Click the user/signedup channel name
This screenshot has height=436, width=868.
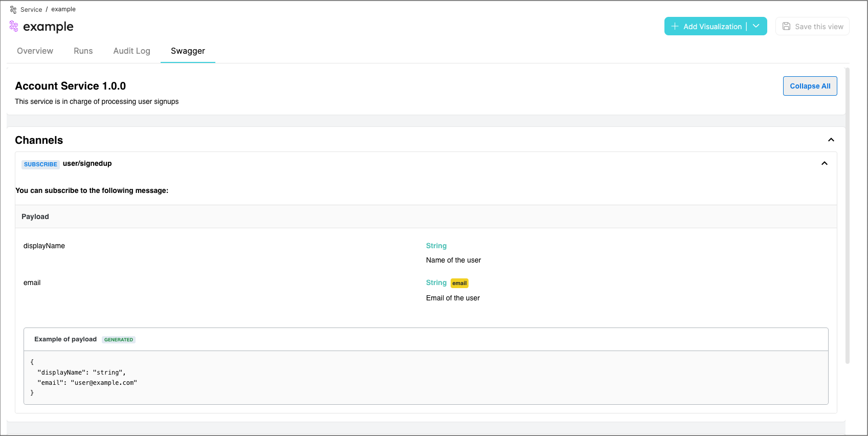(x=87, y=164)
